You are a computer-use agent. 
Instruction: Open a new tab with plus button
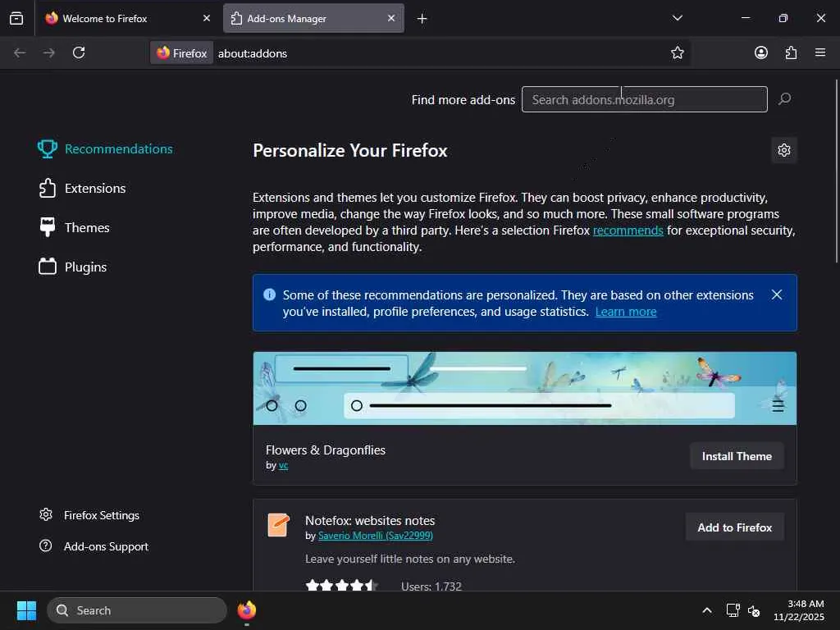tap(422, 19)
